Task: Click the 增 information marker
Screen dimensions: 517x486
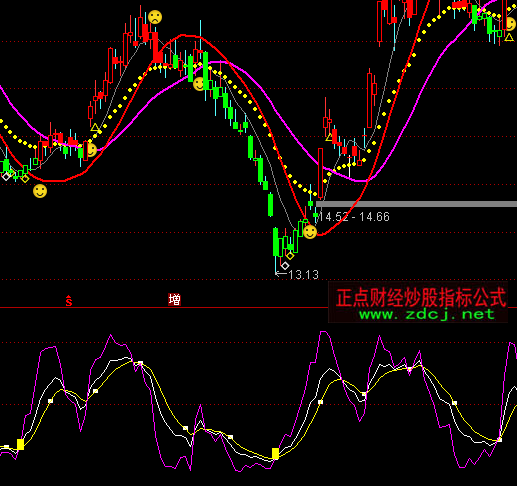Action: [174, 300]
